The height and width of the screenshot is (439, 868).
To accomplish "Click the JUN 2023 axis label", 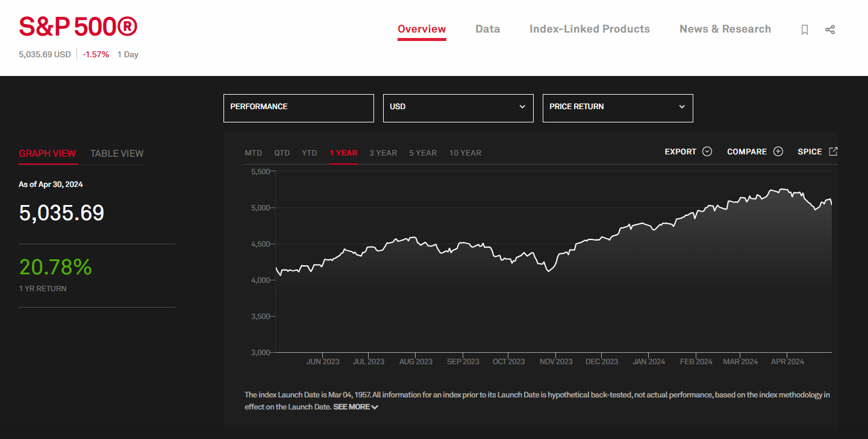I will click(x=323, y=362).
